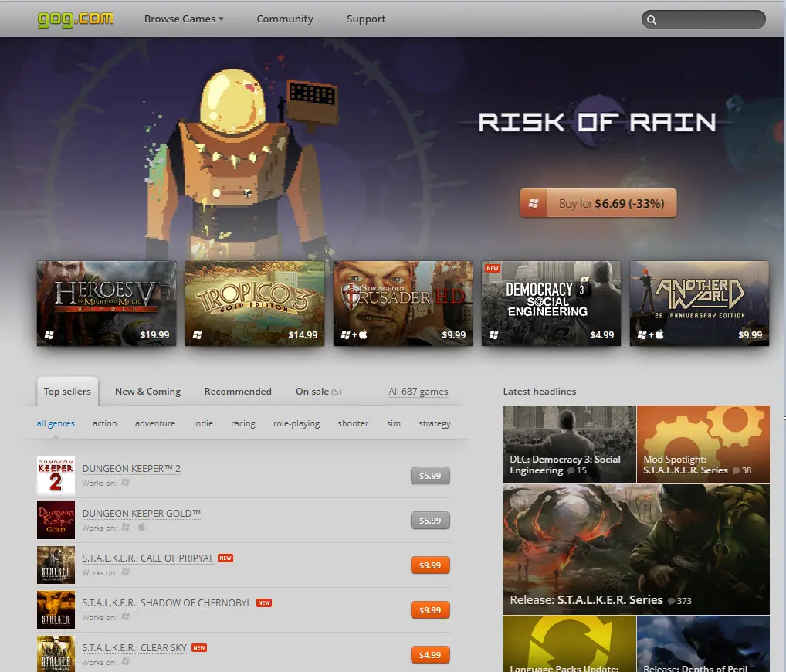
Task: Click the Shadow of Chernobyl cover icon
Action: tap(56, 610)
